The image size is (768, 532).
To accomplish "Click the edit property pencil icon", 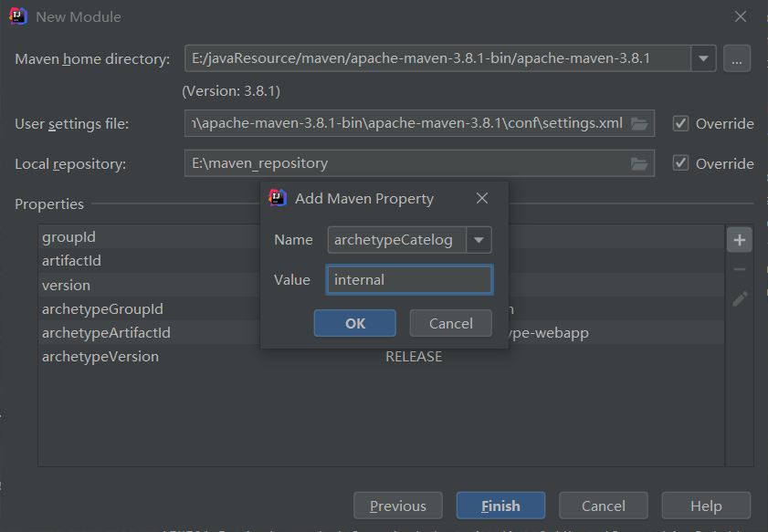I will (740, 298).
